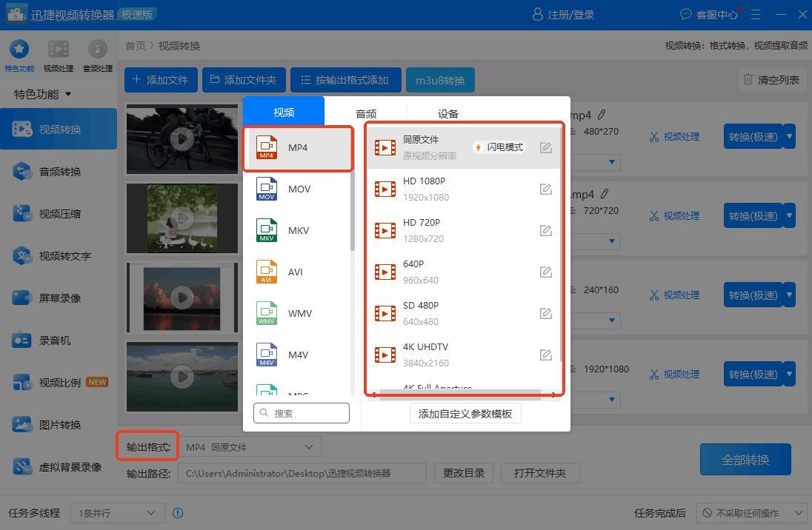The image size is (812, 530).
Task: Click edit icon beside HD 1080P preset
Action: [546, 189]
